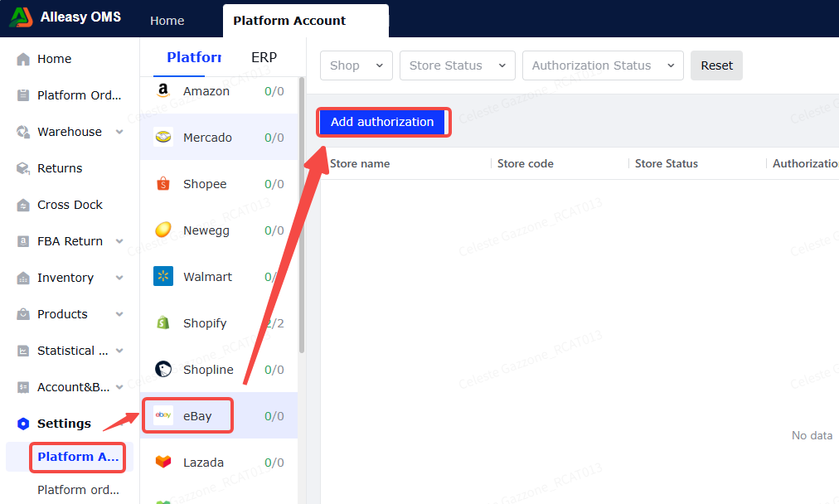
Task: Open Returns in the sidebar
Action: (x=60, y=168)
